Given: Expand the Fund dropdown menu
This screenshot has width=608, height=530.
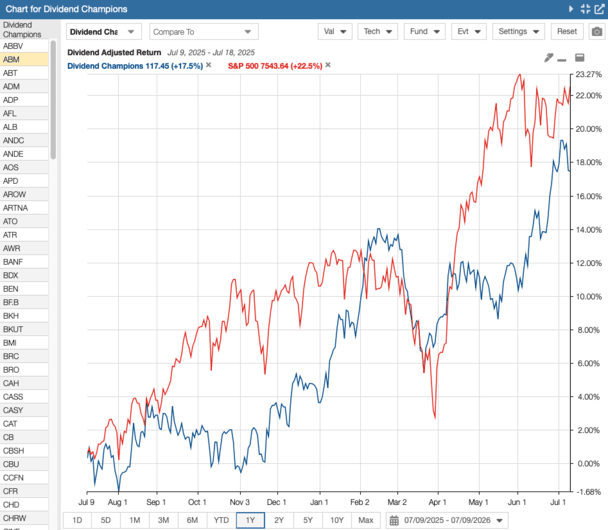Looking at the screenshot, I should (425, 31).
